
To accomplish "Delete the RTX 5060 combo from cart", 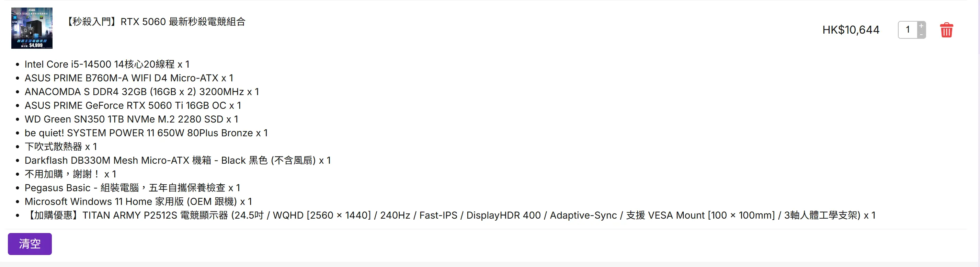I will [947, 30].
